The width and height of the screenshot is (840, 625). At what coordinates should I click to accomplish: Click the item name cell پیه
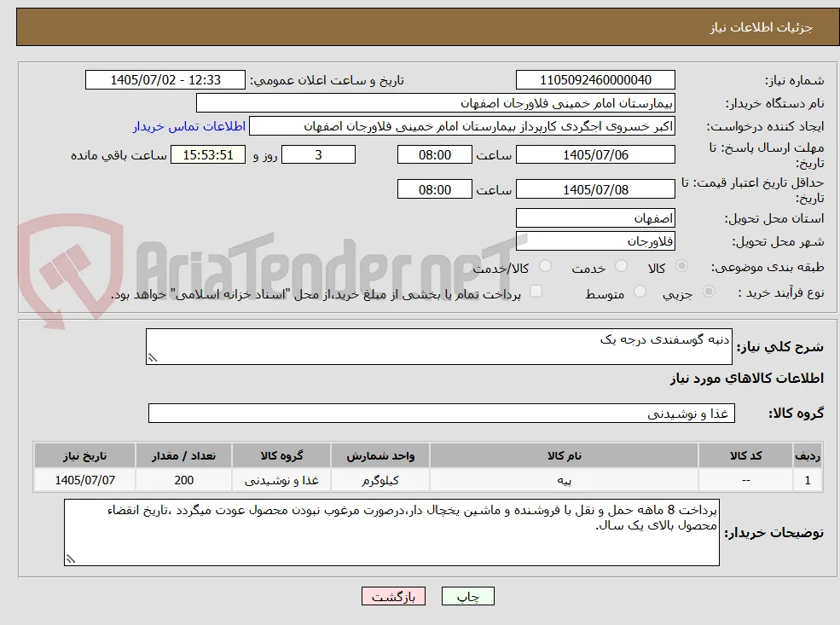click(564, 480)
